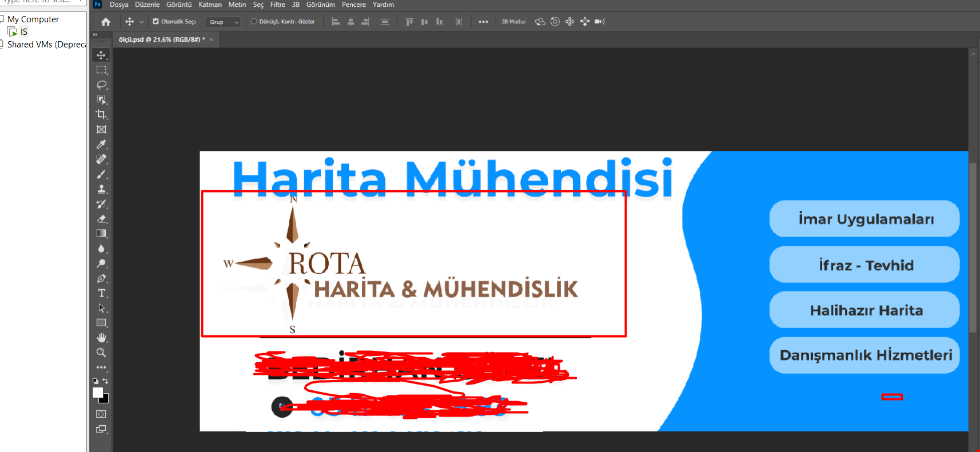The height and width of the screenshot is (452, 980).
Task: Select the History Brush tool
Action: pos(101,203)
